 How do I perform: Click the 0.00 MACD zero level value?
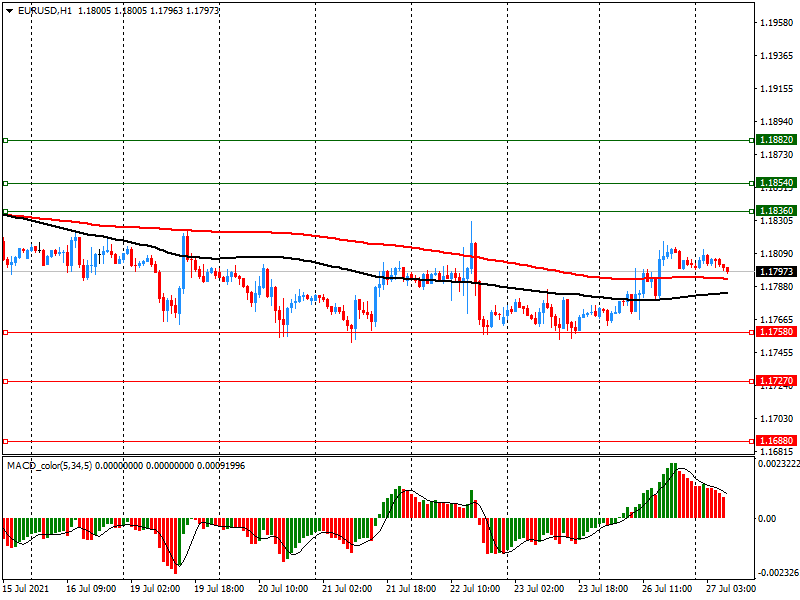click(x=767, y=519)
